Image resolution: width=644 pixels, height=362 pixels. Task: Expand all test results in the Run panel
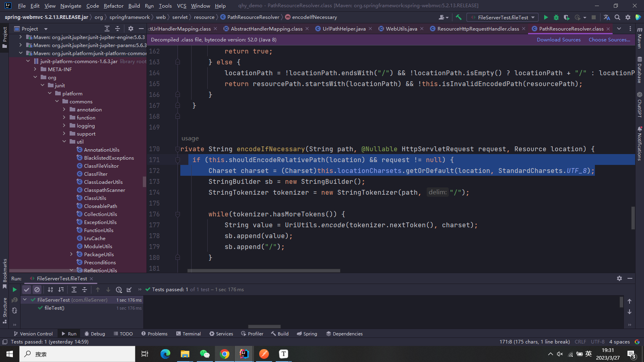tap(74, 290)
